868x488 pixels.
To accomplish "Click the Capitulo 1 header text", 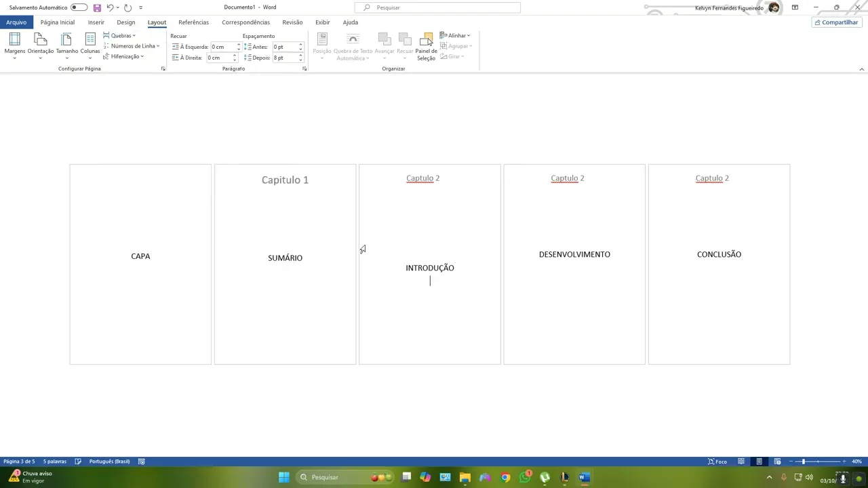I will pos(285,180).
